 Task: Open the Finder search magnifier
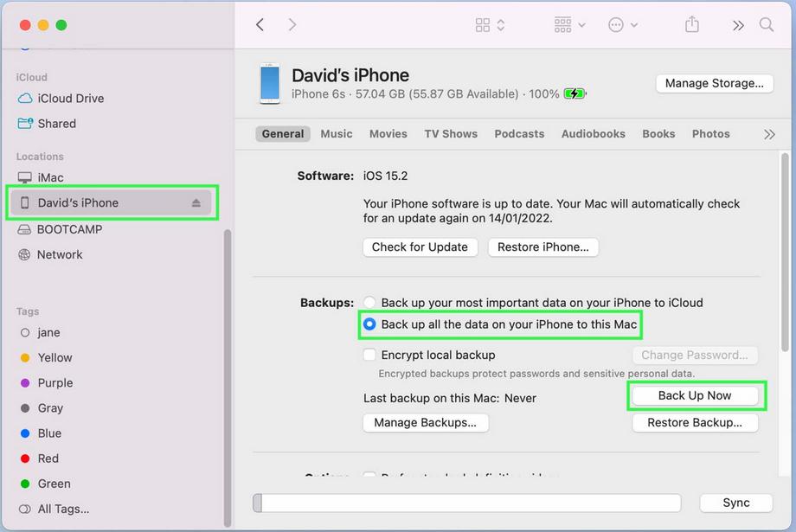coord(766,24)
